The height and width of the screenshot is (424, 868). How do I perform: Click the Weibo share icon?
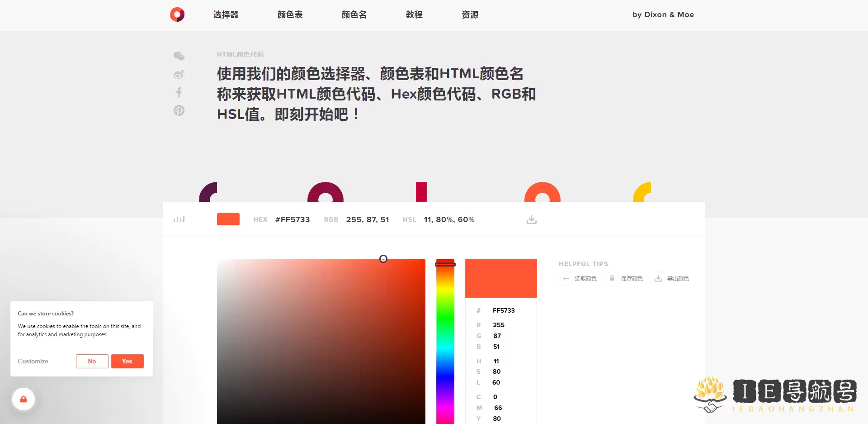pyautogui.click(x=179, y=74)
